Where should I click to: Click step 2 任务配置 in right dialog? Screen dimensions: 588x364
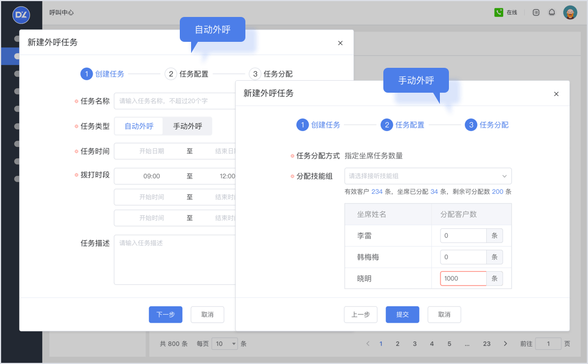(x=403, y=125)
